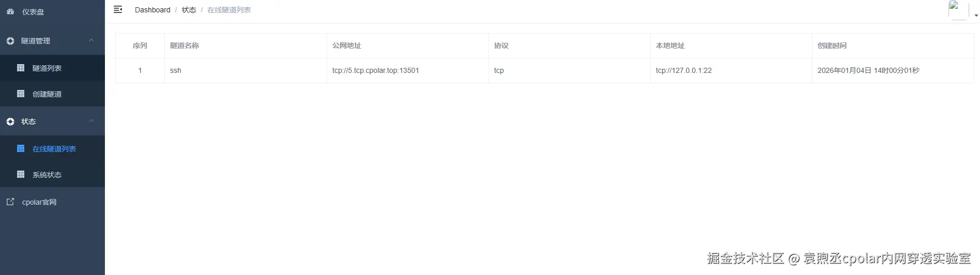Open 创建隧道 in the sidebar
Screen dimensions: 980x275
coord(47,94)
